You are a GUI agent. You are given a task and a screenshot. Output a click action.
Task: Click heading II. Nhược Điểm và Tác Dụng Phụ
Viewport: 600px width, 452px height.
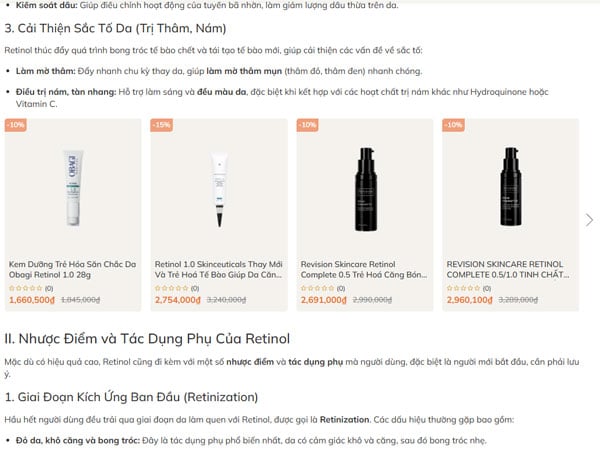tap(147, 339)
